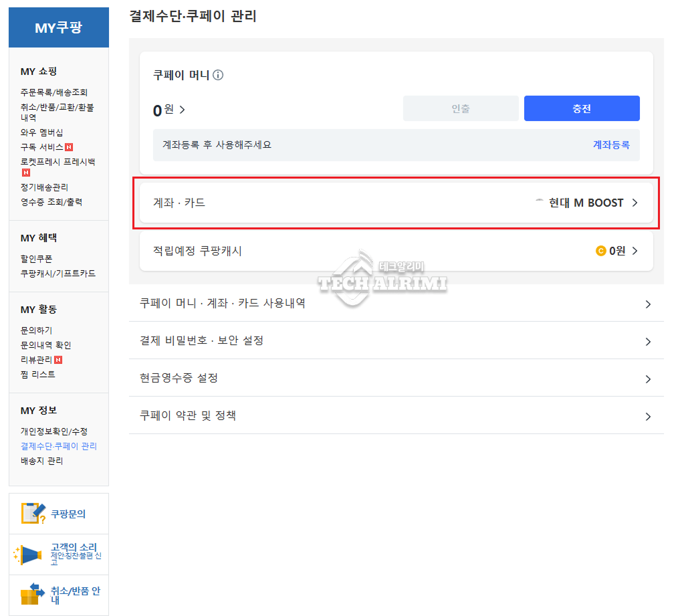
Task: Click the N badge beside 구독 서비스
Action: (x=68, y=147)
